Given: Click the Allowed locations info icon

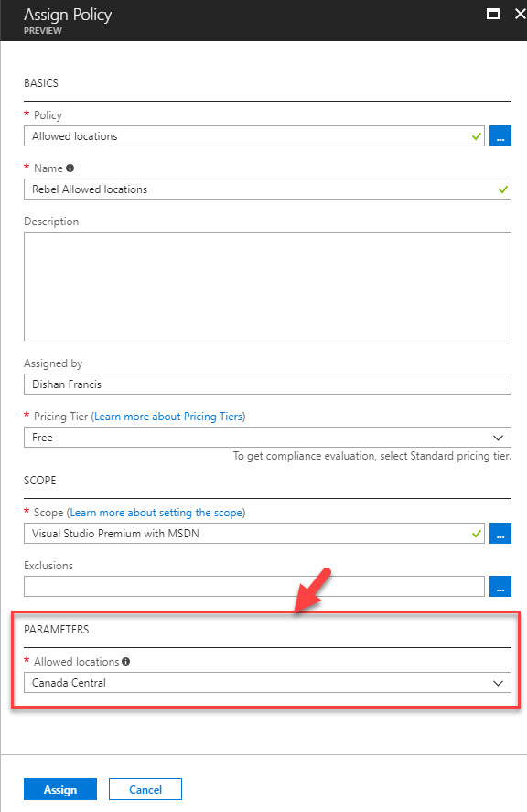Looking at the screenshot, I should pyautogui.click(x=125, y=661).
